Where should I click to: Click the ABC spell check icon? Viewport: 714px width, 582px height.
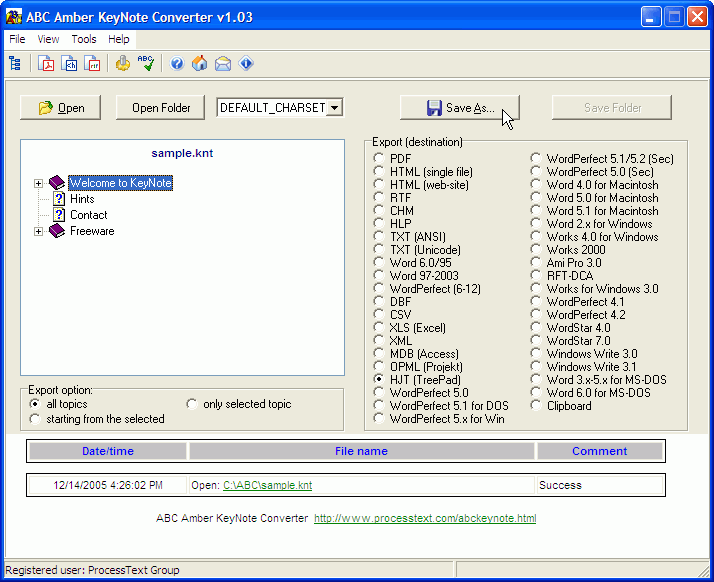[x=146, y=64]
